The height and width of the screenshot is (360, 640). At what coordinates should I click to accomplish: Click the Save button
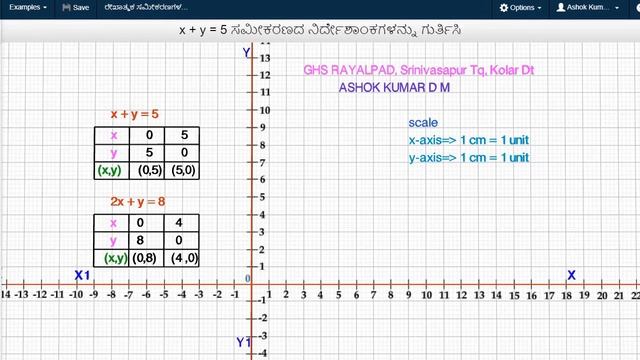pos(76,7)
